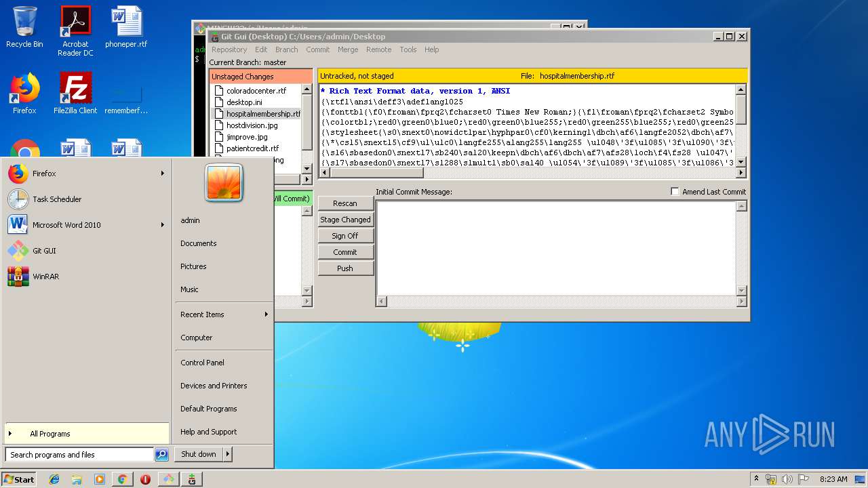Screen dimensions: 868x488
Task: Click the Stage Changed button
Action: (345, 220)
